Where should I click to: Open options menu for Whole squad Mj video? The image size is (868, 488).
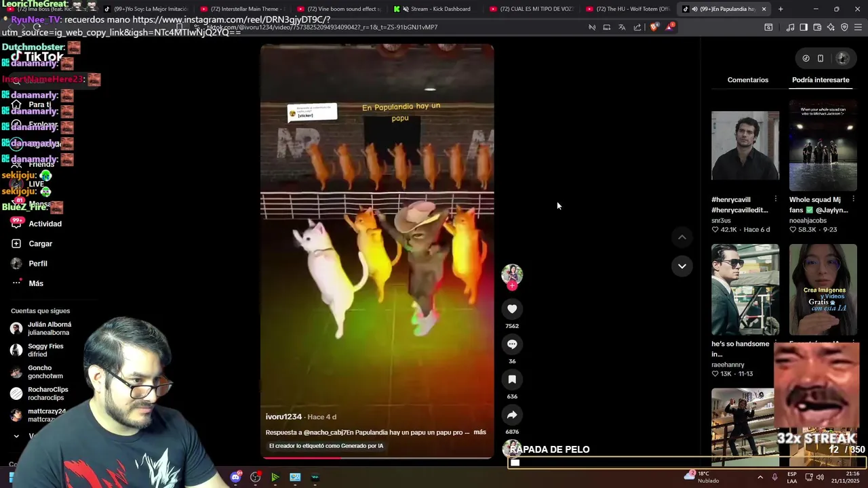853,199
